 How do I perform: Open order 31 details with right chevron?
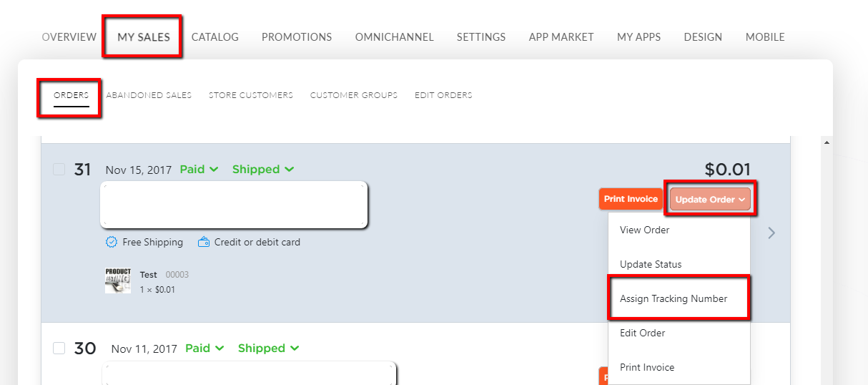(771, 233)
